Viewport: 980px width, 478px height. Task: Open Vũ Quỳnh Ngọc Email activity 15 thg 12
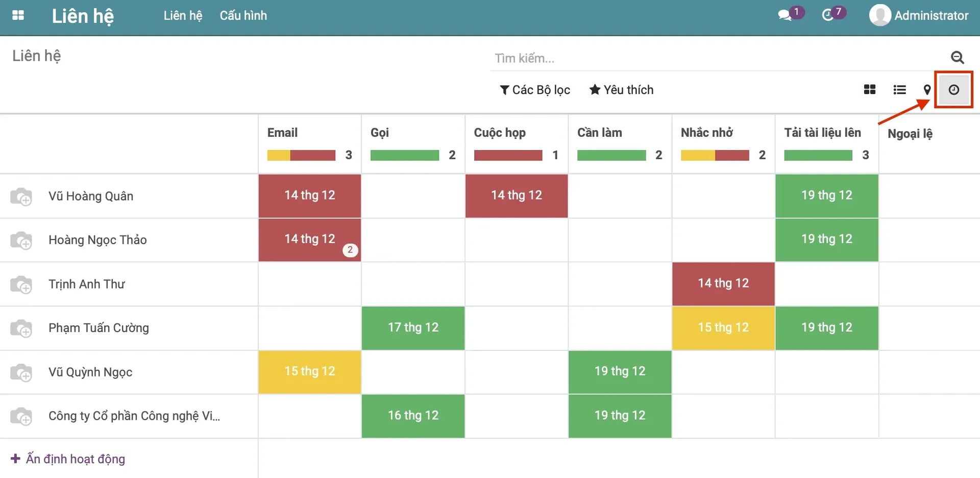(x=310, y=372)
